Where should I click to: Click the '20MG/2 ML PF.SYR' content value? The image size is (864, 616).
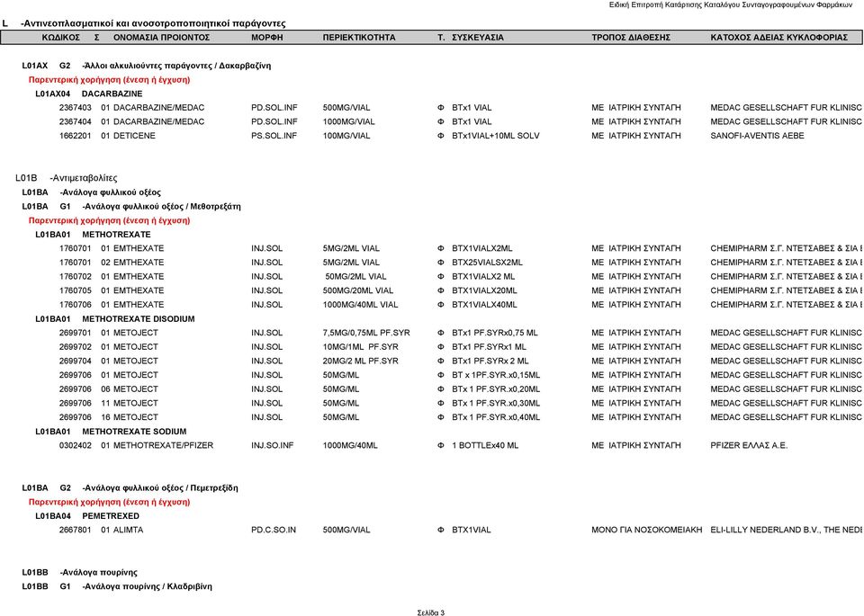360,362
